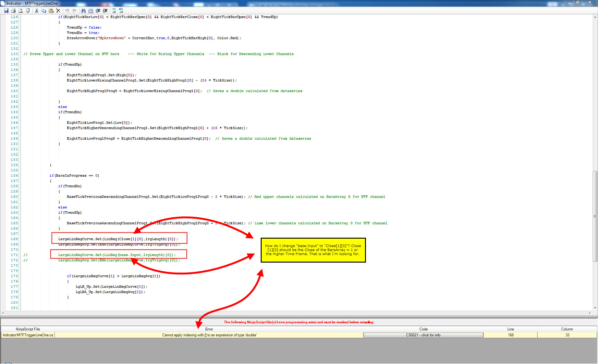Click the Print icon

[13, 11]
